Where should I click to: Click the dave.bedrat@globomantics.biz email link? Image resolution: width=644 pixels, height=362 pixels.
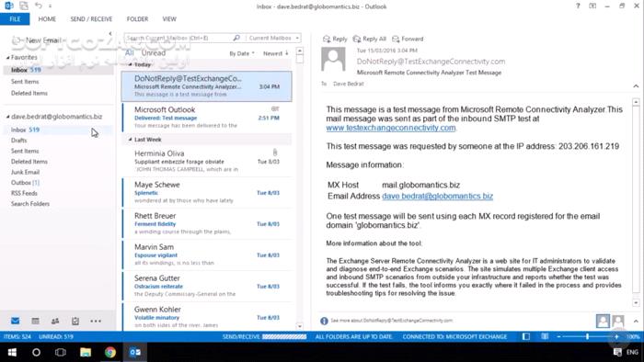pos(437,196)
